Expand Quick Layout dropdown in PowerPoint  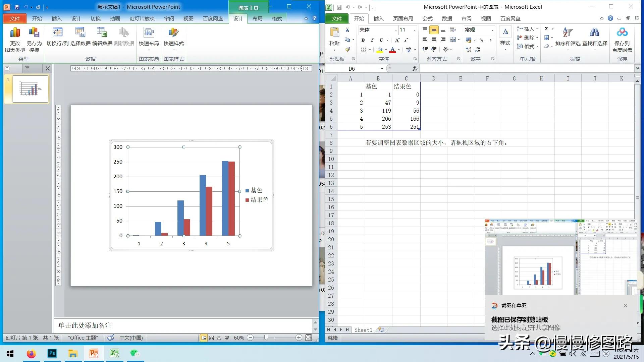tap(149, 50)
